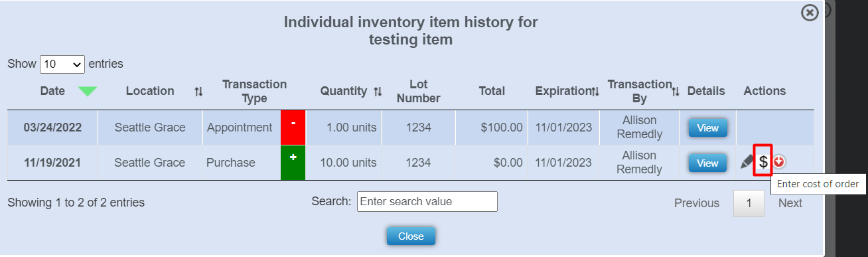Screen dimensions: 868x257
Task: Close dialog with the X circle icon
Action: [x=810, y=13]
